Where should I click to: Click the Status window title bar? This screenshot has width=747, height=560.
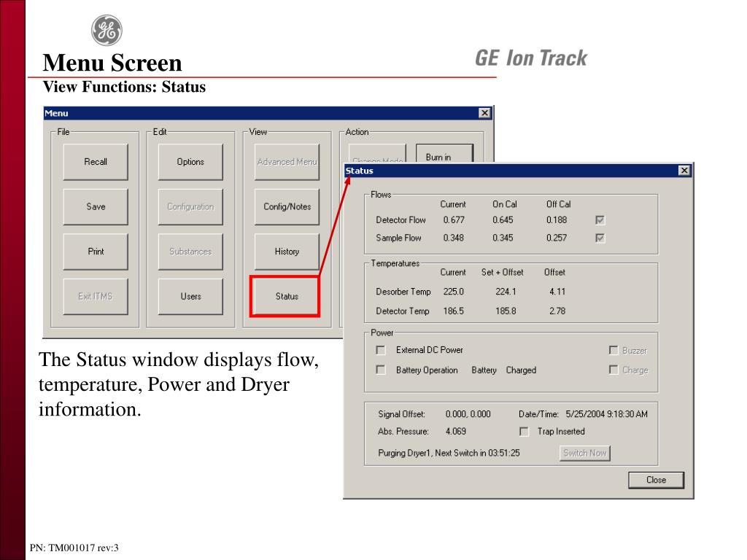coord(519,171)
